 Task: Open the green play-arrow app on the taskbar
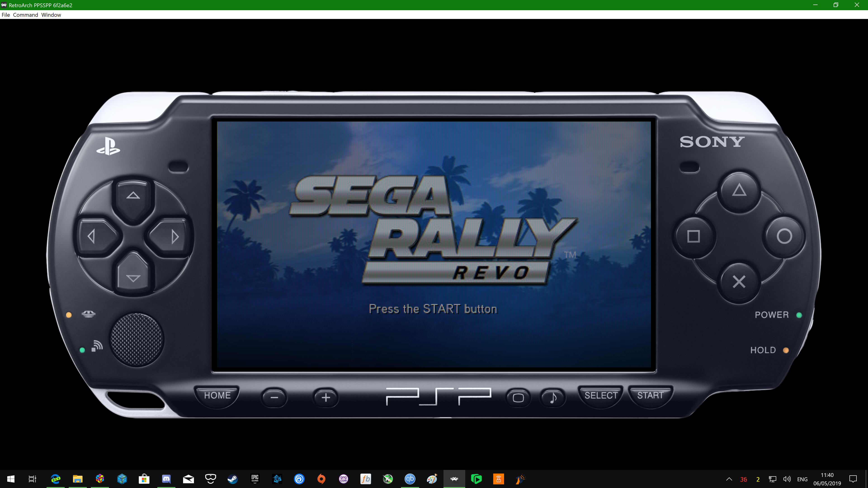[x=476, y=479]
